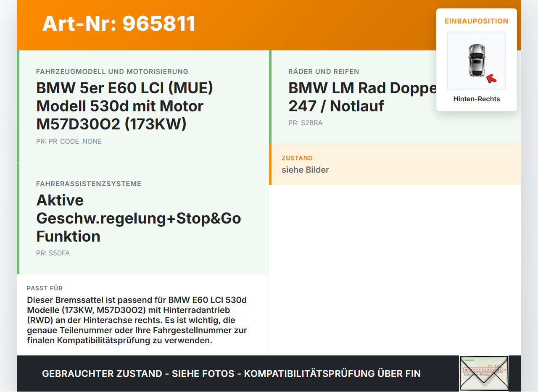Click the 'Hinten-Rechts' caption
The image size is (538, 392).
(477, 99)
